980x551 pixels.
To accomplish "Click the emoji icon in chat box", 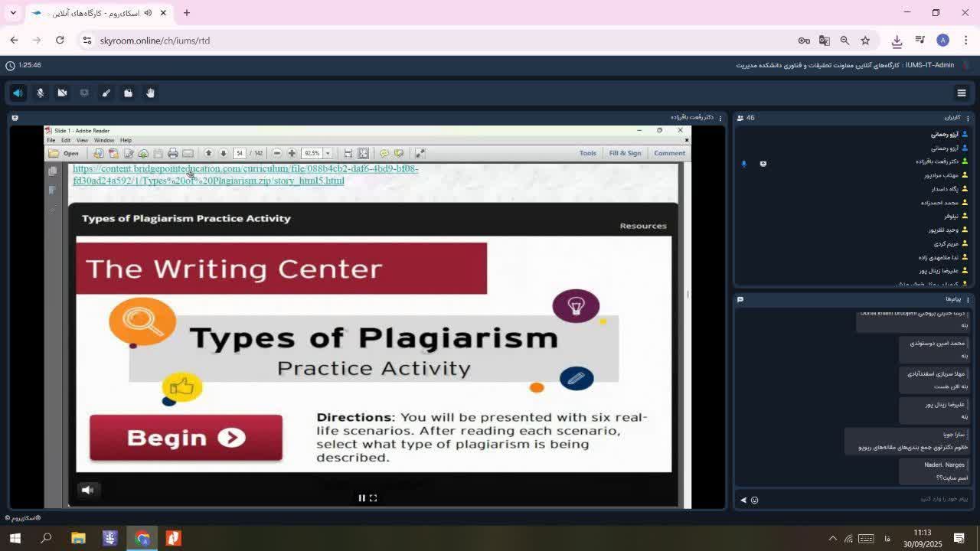I will [754, 500].
